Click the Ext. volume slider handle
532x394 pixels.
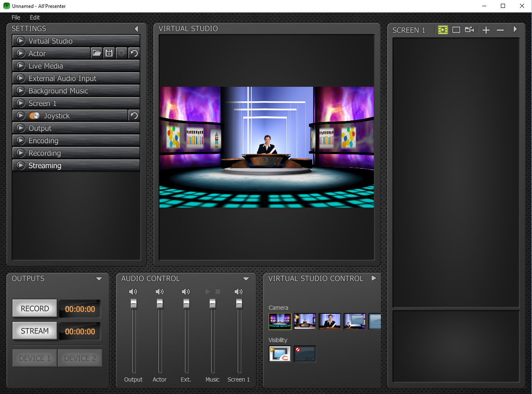[186, 303]
